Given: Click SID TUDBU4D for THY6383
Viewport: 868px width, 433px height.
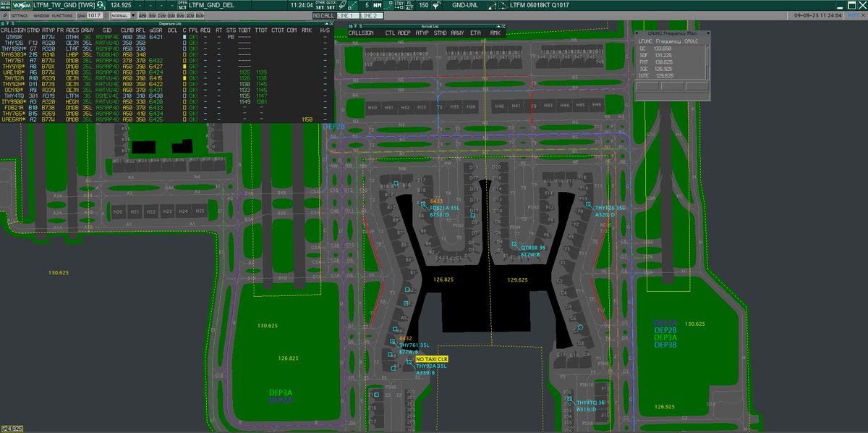Looking at the screenshot, I should point(109,54).
